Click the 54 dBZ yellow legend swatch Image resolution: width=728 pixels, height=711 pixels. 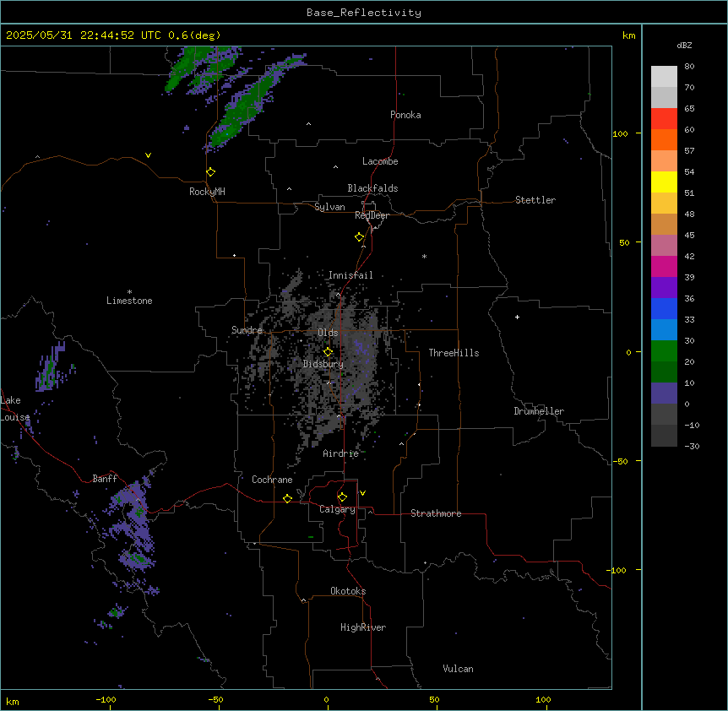tap(664, 182)
